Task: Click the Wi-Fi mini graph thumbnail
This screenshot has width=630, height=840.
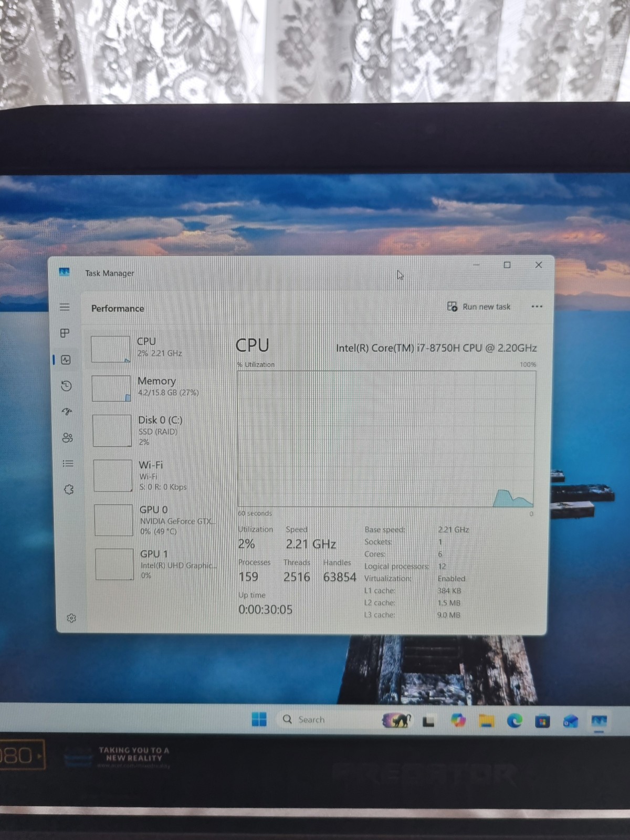Action: tap(113, 476)
